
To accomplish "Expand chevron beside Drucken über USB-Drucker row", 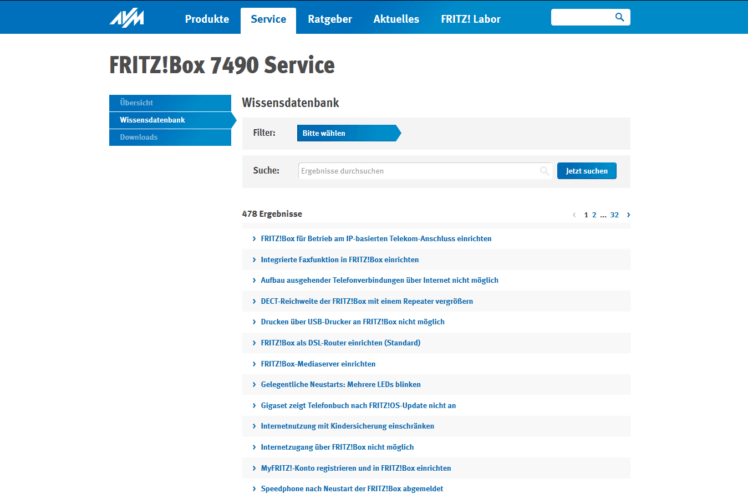I will point(254,322).
